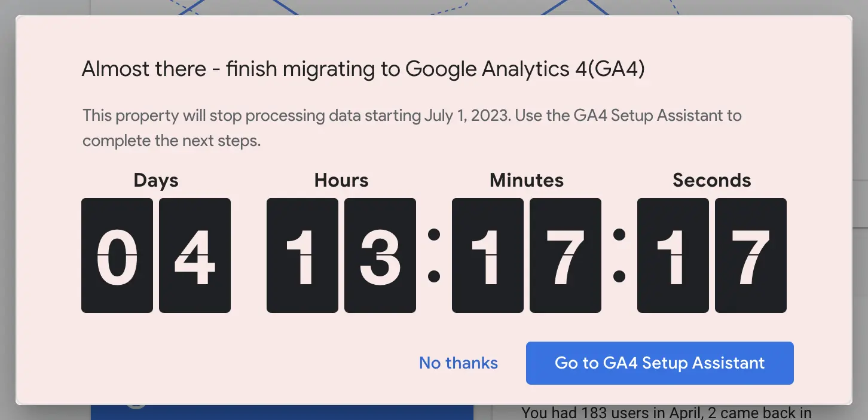
Task: Click the colon between Minutes and Seconds
Action: [620, 255]
